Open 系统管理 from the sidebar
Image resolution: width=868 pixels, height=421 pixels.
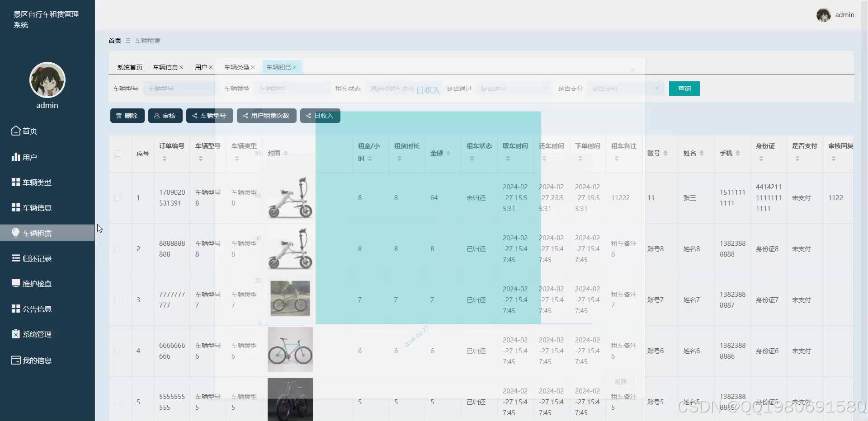[x=38, y=334]
